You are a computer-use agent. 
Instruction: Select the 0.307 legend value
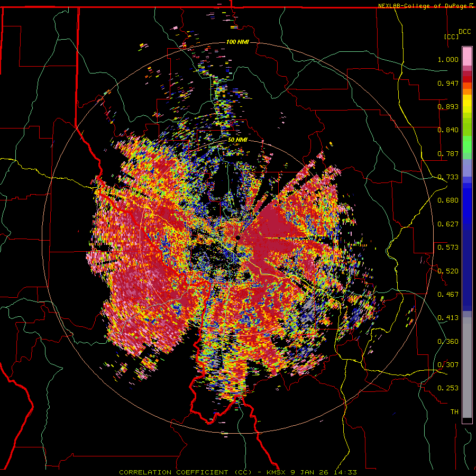(448, 365)
